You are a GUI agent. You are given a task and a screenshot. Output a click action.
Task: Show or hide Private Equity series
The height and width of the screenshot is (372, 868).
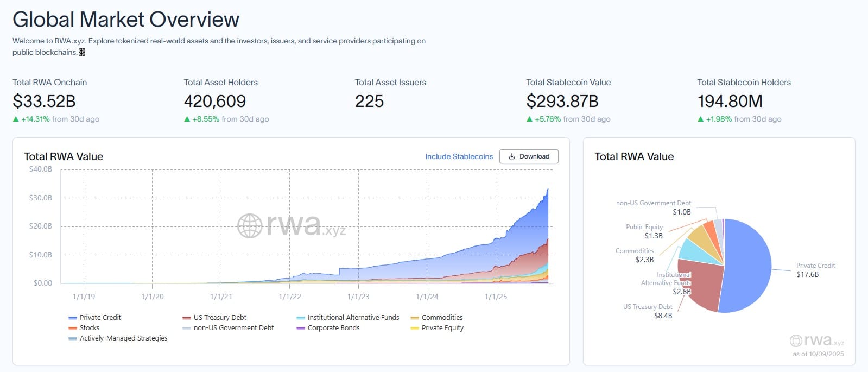click(x=442, y=328)
